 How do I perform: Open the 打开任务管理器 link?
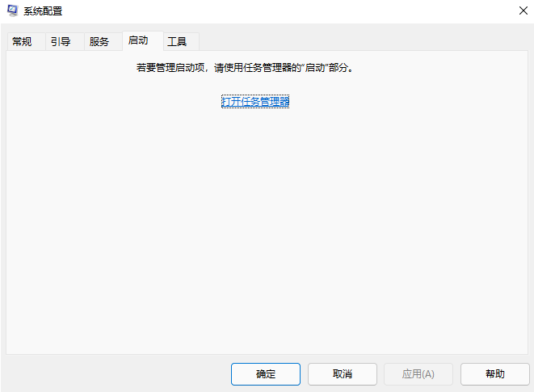pyautogui.click(x=255, y=102)
